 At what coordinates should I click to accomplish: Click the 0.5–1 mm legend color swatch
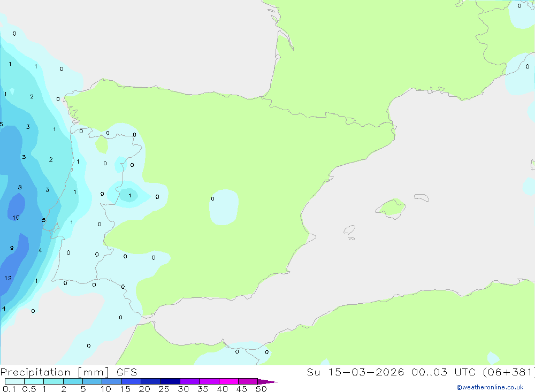click(34, 381)
